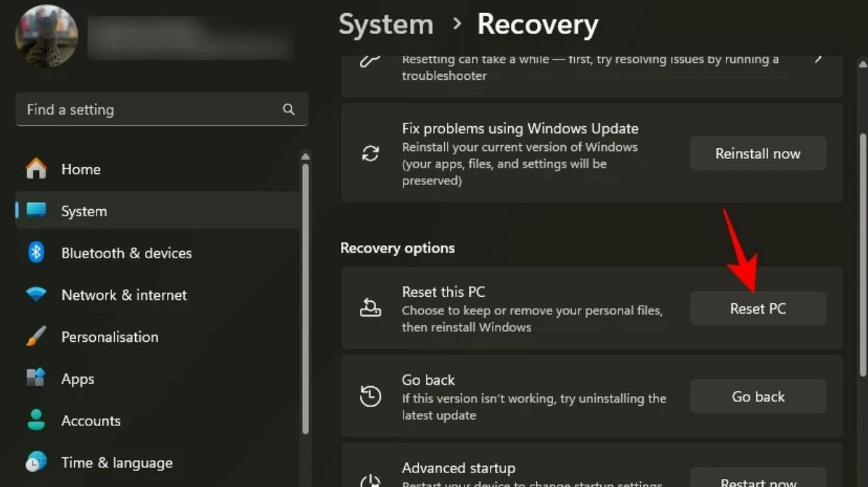Image resolution: width=868 pixels, height=487 pixels.
Task: Click the Reset this PC icon
Action: [x=371, y=308]
